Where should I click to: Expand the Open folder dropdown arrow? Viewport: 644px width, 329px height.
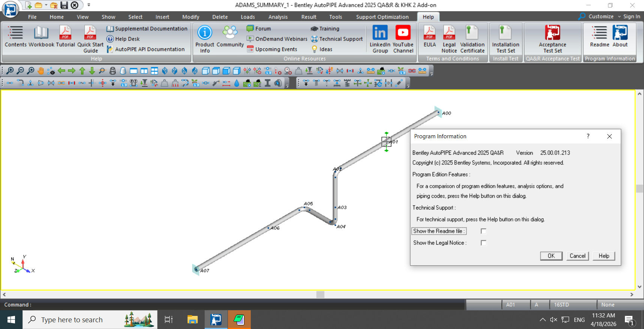46,5
